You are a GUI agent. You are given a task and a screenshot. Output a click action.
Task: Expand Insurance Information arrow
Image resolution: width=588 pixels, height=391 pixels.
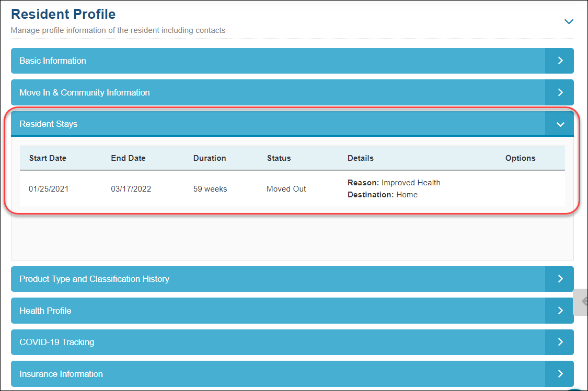559,374
